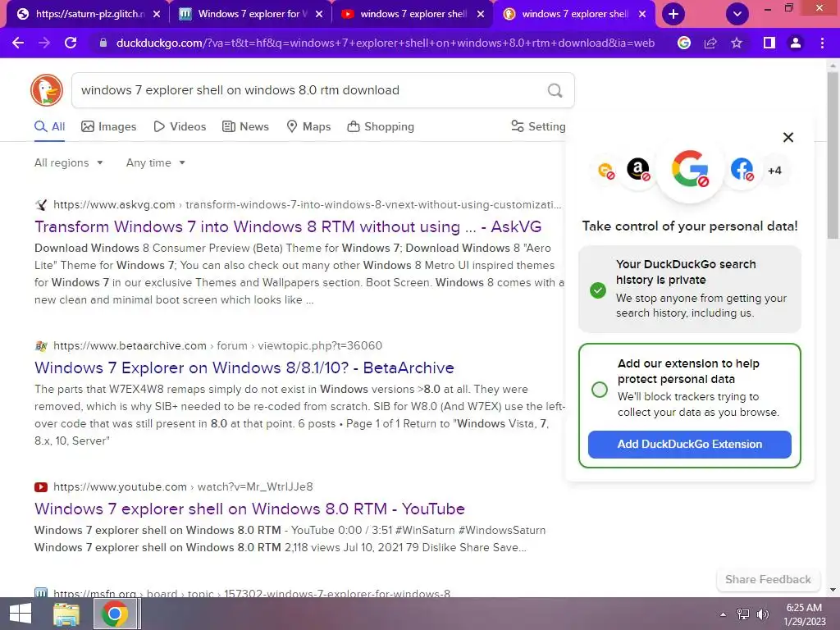Viewport: 840px width, 630px height.
Task: Open the Chrome profile icon
Action: pyautogui.click(x=796, y=43)
